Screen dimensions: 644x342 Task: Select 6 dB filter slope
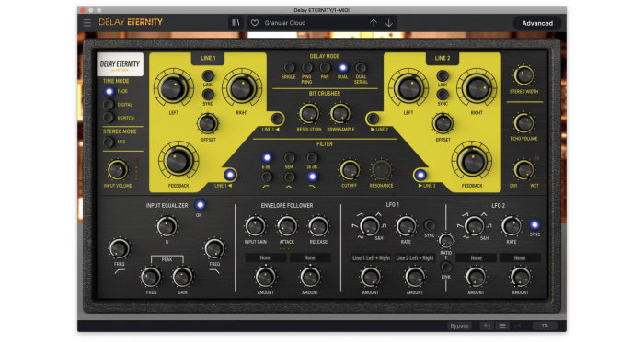267,157
